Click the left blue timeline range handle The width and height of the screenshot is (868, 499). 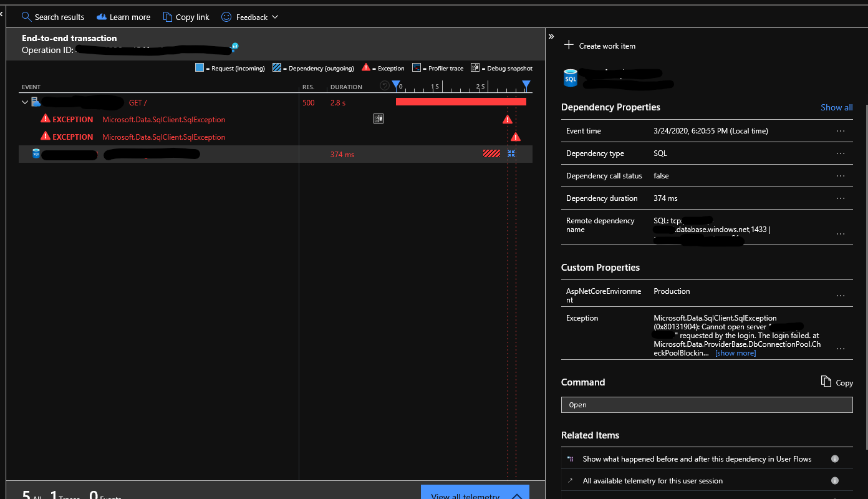pos(396,85)
